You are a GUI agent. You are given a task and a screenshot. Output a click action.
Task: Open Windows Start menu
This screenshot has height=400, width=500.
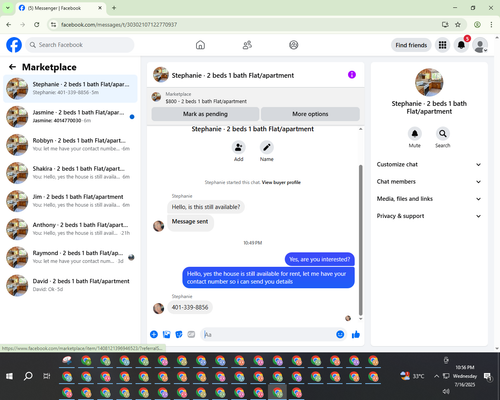pos(9,376)
